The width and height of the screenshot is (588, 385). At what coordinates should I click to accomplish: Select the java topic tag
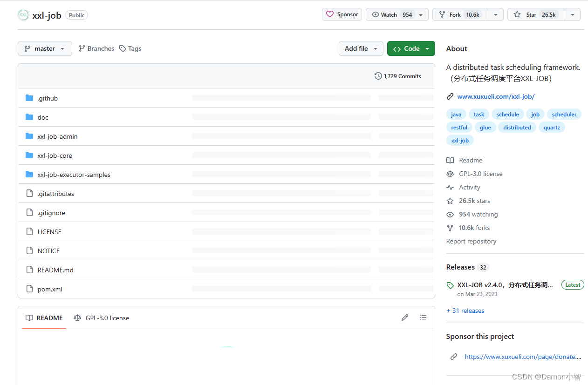pos(456,114)
